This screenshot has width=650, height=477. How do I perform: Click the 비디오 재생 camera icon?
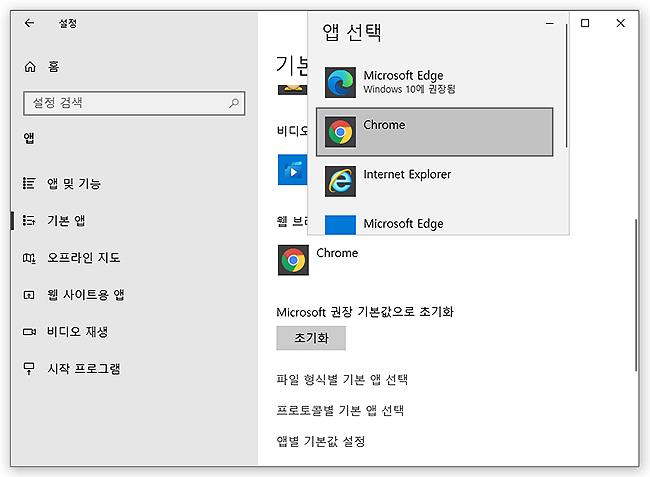click(29, 332)
